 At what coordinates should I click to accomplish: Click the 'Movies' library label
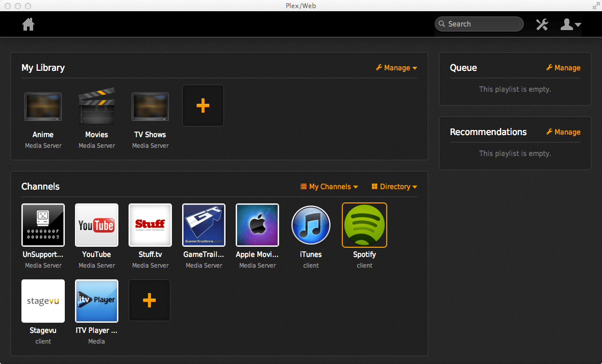(97, 135)
